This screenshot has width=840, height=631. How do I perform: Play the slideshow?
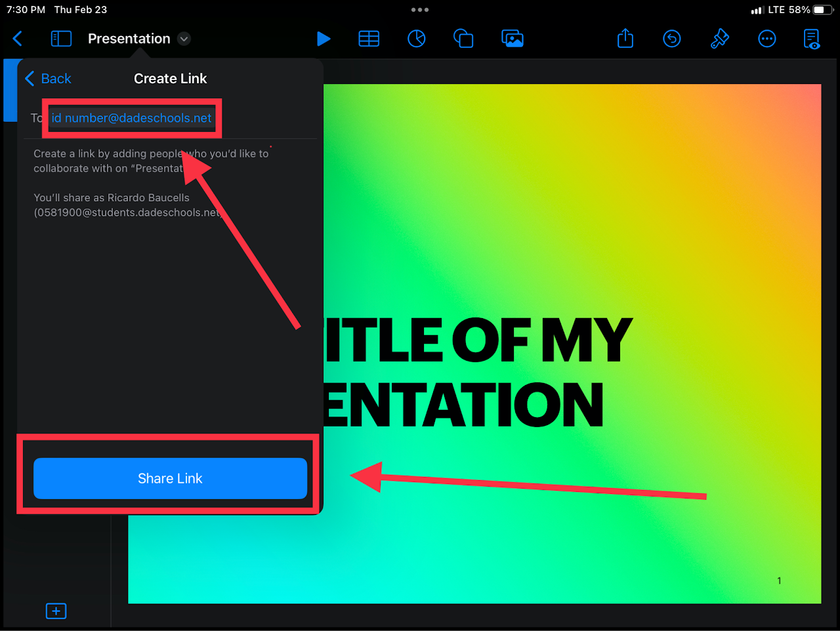(x=324, y=39)
